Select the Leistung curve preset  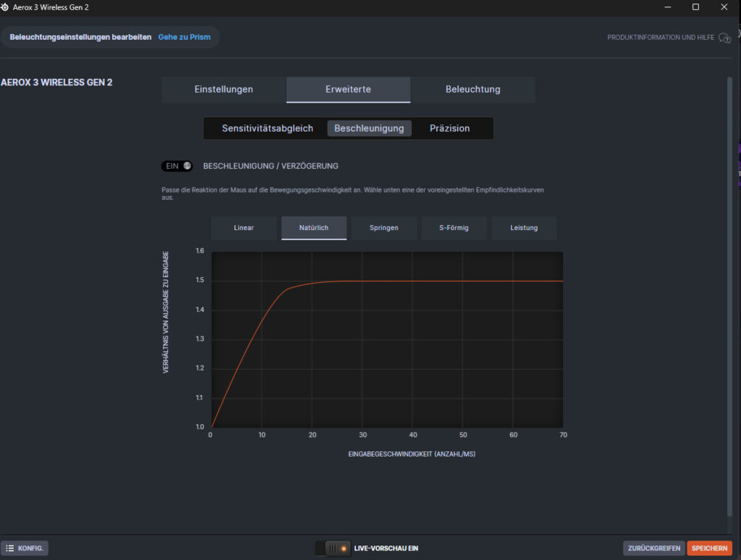(524, 228)
